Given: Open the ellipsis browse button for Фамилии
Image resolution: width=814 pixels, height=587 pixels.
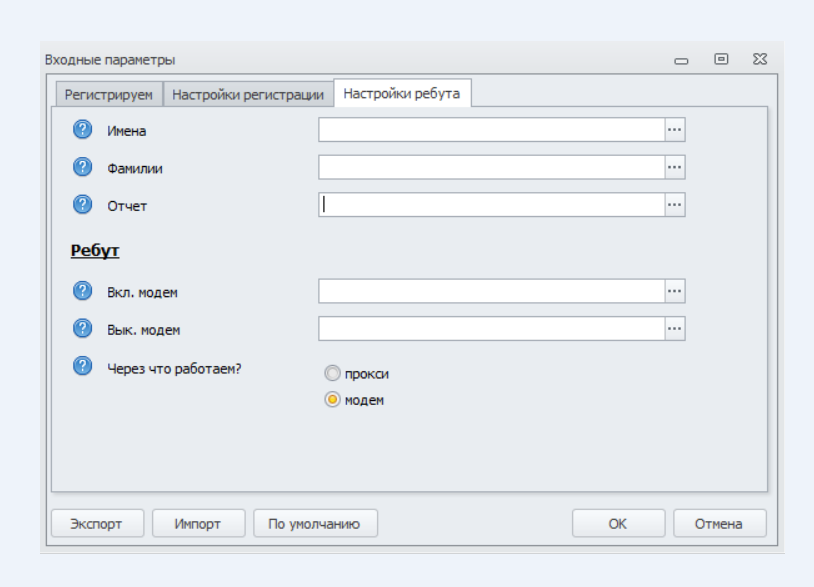Looking at the screenshot, I should (675, 167).
